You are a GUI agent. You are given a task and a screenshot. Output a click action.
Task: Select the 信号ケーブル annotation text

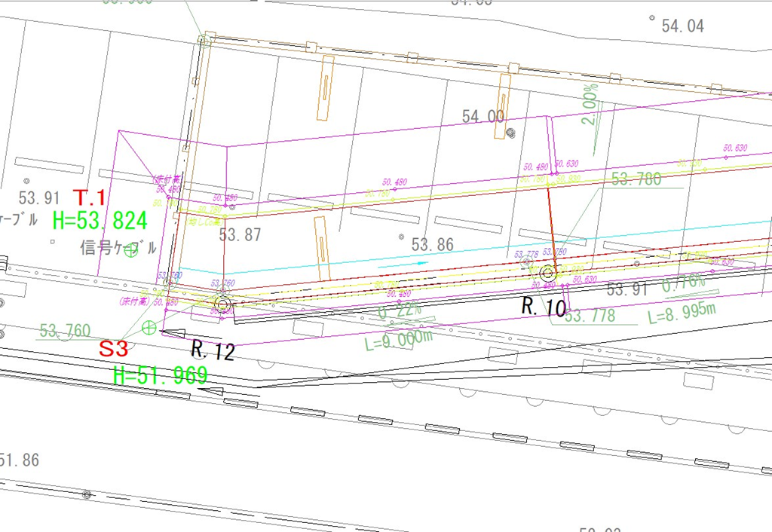click(118, 247)
